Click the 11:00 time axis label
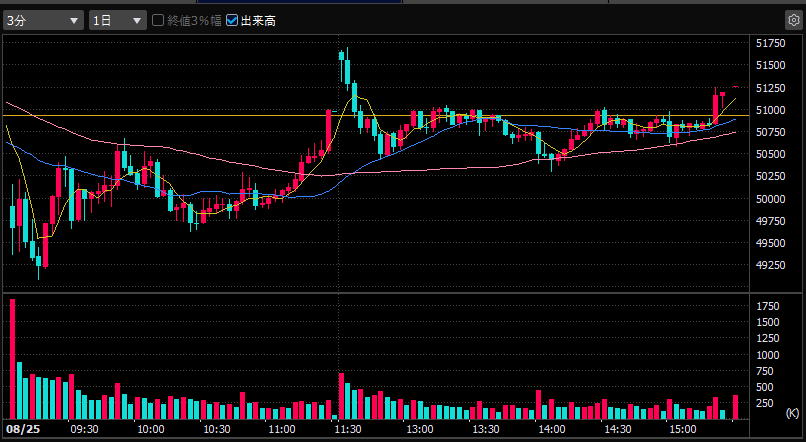 (x=282, y=429)
